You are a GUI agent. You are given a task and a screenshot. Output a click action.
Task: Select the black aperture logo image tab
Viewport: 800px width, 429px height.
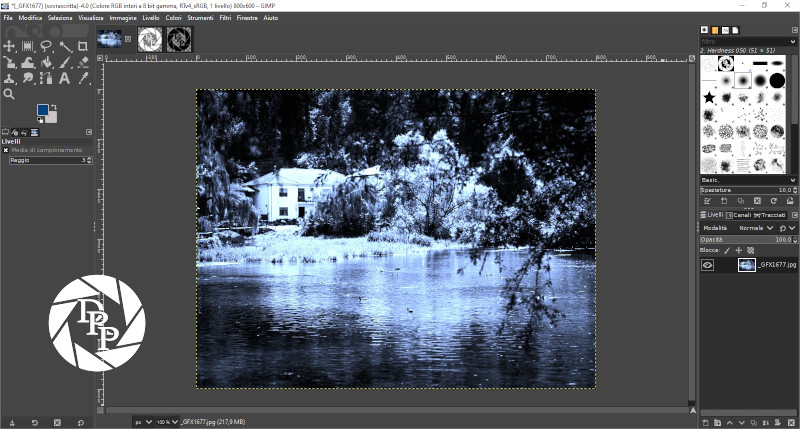click(179, 39)
